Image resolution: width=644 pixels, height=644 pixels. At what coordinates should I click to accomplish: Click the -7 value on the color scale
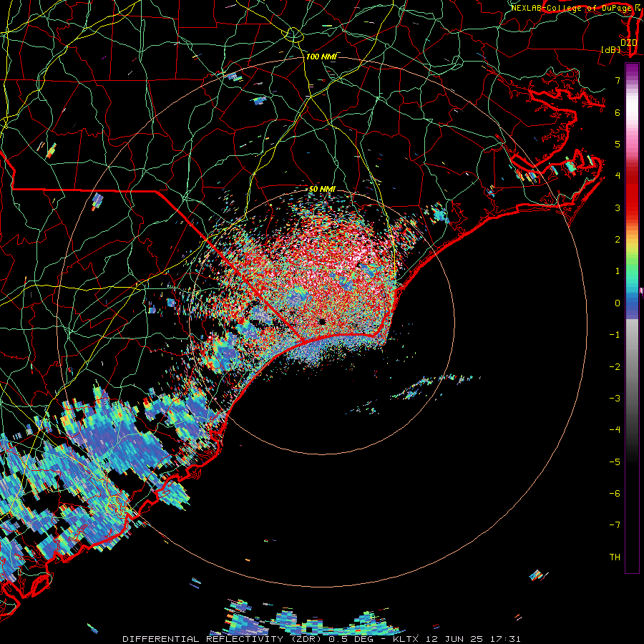coord(615,525)
